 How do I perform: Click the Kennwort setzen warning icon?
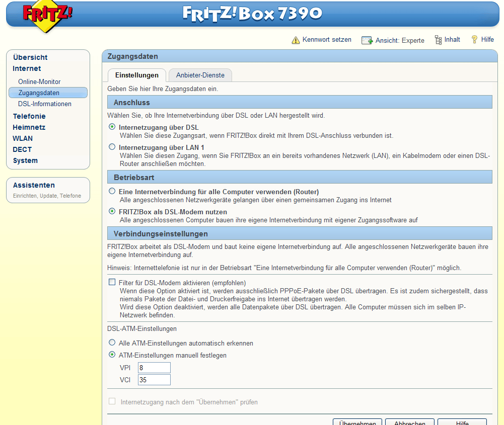coord(296,40)
